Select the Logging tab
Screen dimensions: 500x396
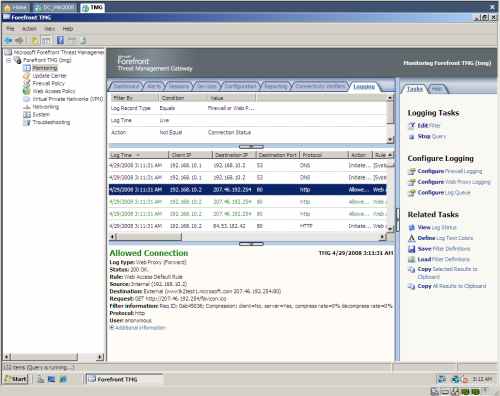(x=364, y=87)
